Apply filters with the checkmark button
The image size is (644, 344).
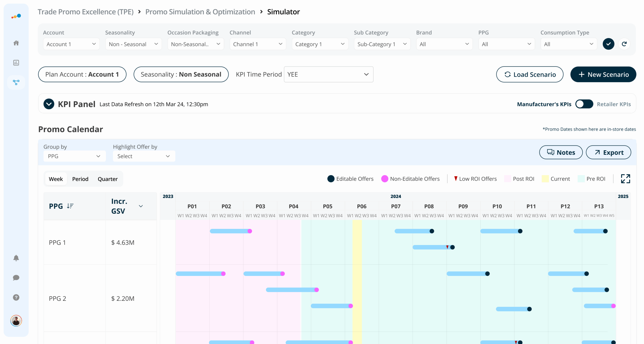pos(608,44)
